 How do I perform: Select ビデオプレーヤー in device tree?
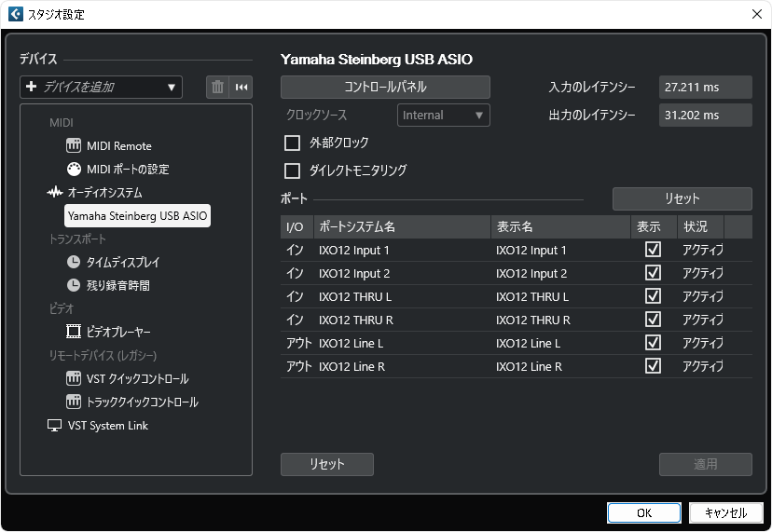(x=118, y=332)
